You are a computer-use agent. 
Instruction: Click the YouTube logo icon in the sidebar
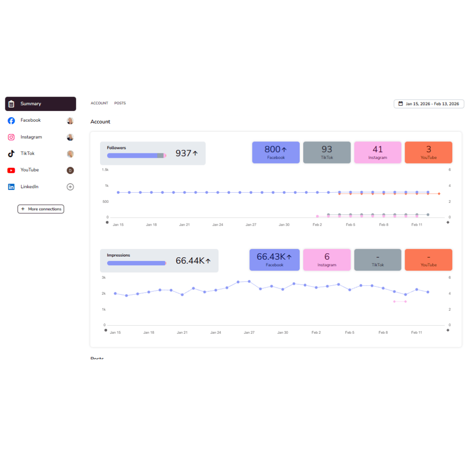point(11,170)
